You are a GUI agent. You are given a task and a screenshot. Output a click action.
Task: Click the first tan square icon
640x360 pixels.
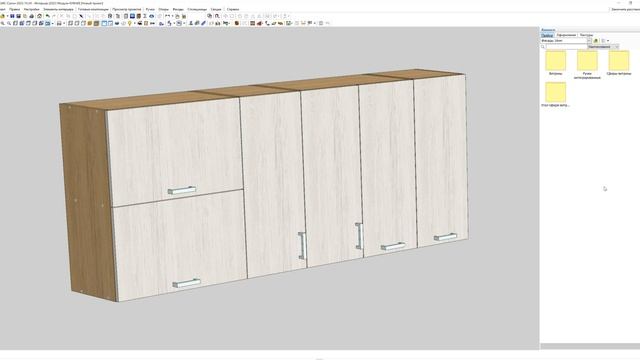[90, 23]
